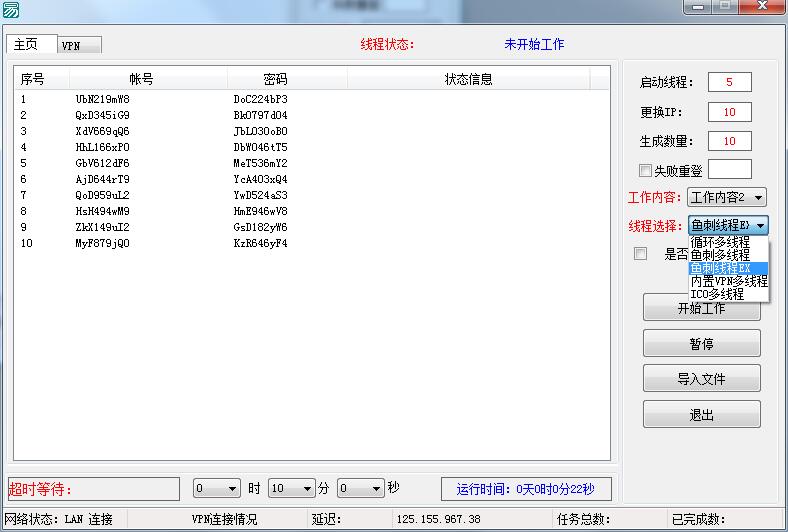Image resolution: width=788 pixels, height=532 pixels.
Task: Click the 更换IP input field
Action: [x=729, y=112]
